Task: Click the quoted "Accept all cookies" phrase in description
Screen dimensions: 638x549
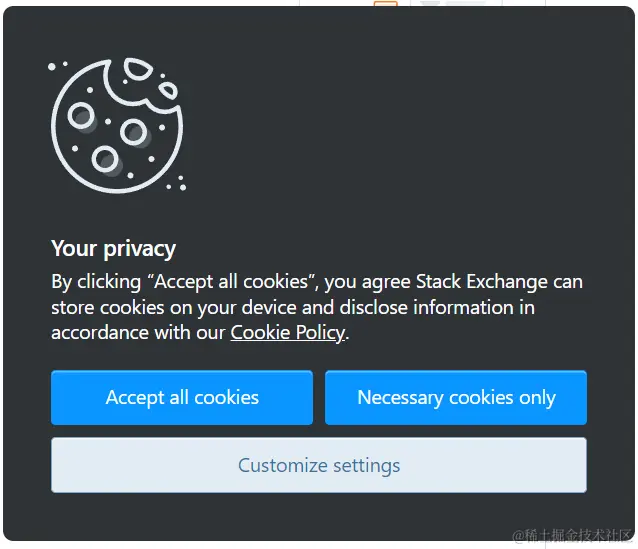Action: tap(234, 282)
